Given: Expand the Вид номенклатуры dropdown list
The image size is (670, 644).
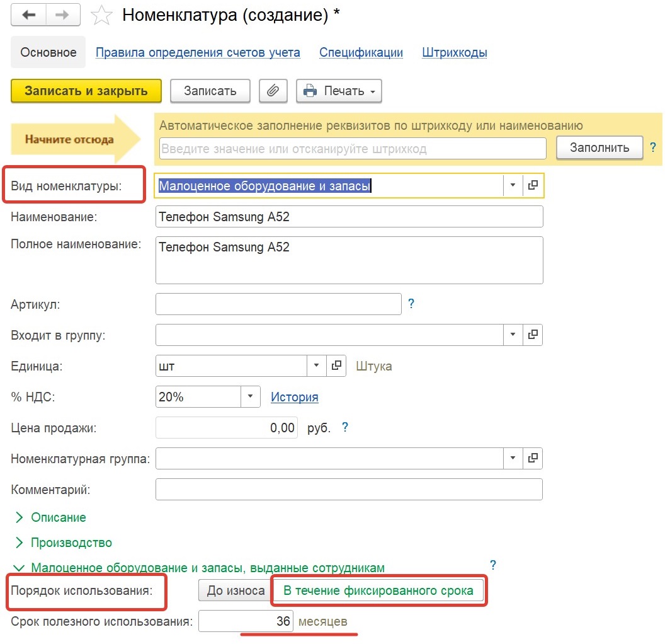Looking at the screenshot, I should 513,185.
